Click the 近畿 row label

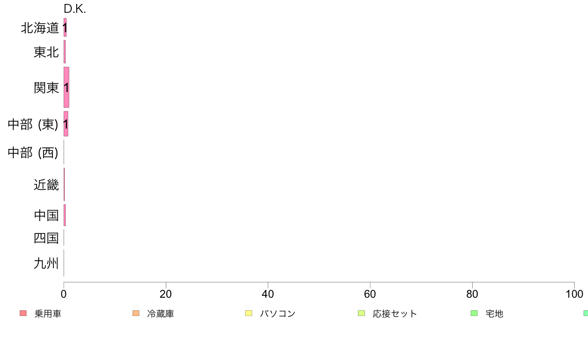(46, 185)
